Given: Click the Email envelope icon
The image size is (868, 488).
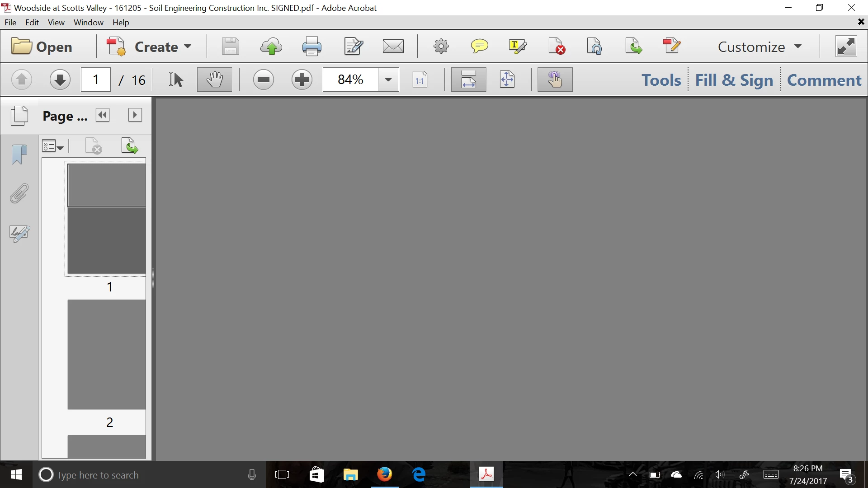Looking at the screenshot, I should tap(393, 47).
